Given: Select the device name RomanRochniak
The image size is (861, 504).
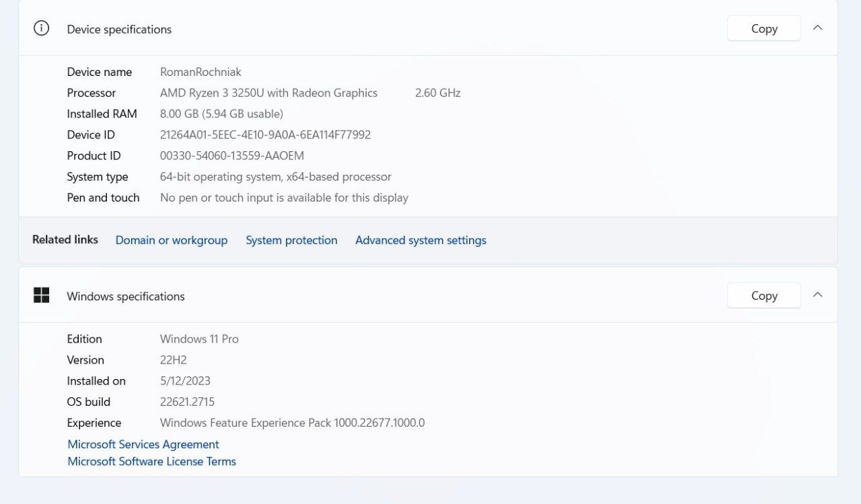Looking at the screenshot, I should point(200,72).
